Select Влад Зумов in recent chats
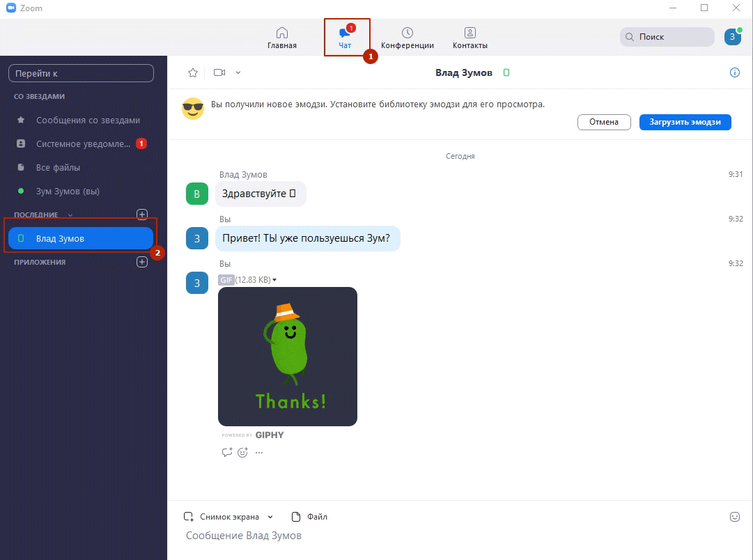The height and width of the screenshot is (560, 753). pyautogui.click(x=81, y=238)
